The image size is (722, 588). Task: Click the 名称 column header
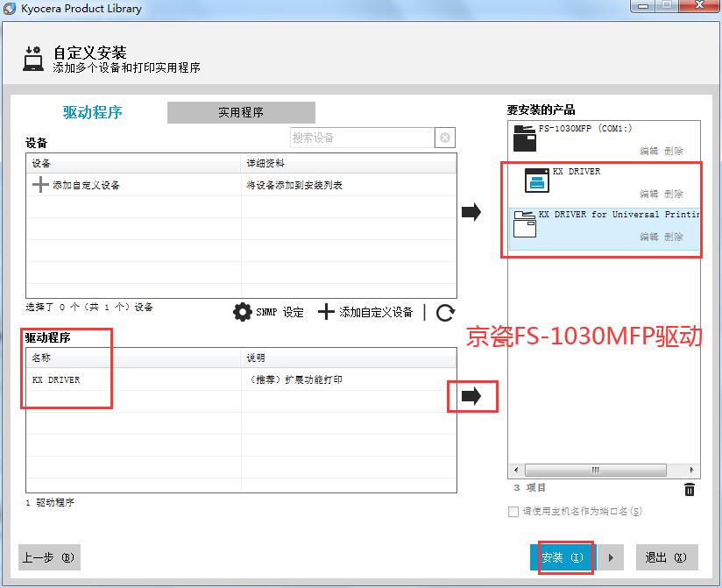point(133,358)
